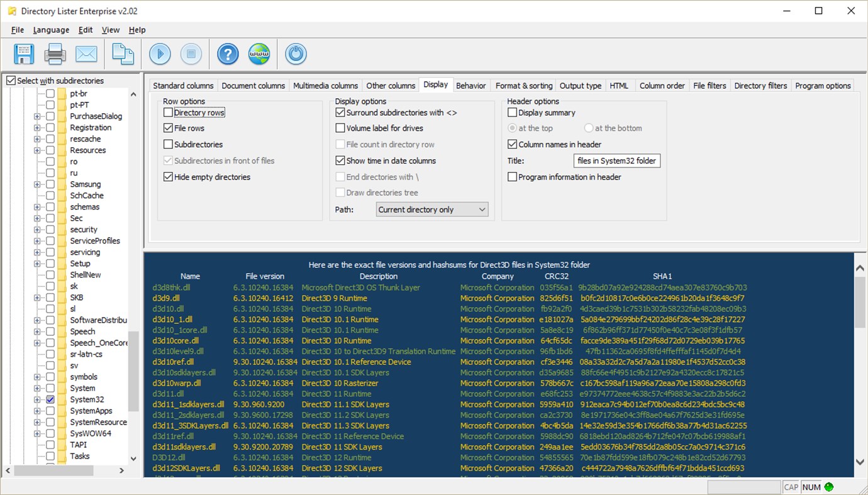This screenshot has height=495, width=868.
Task: Exit via the power button icon
Action: click(295, 54)
